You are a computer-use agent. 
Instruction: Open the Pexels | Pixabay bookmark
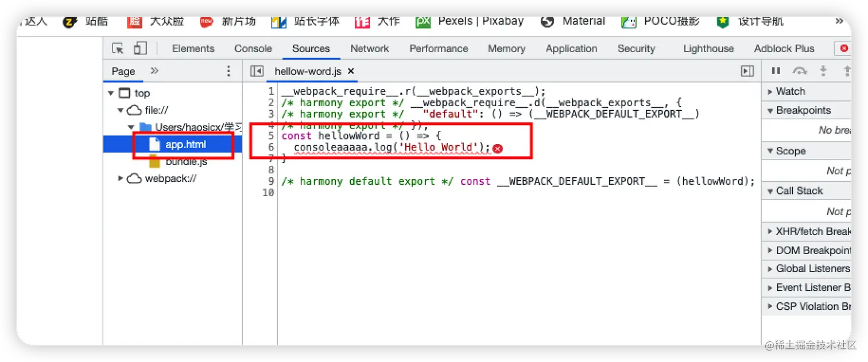(470, 21)
